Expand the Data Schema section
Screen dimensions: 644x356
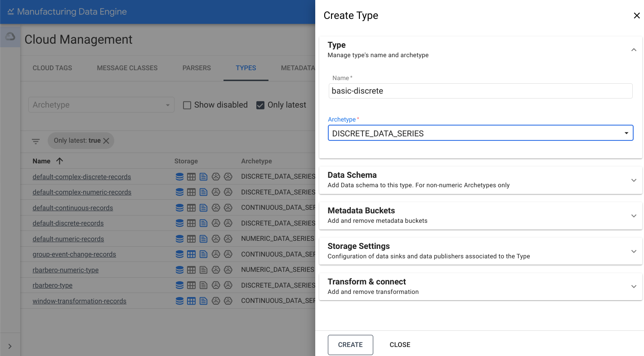[480, 180]
